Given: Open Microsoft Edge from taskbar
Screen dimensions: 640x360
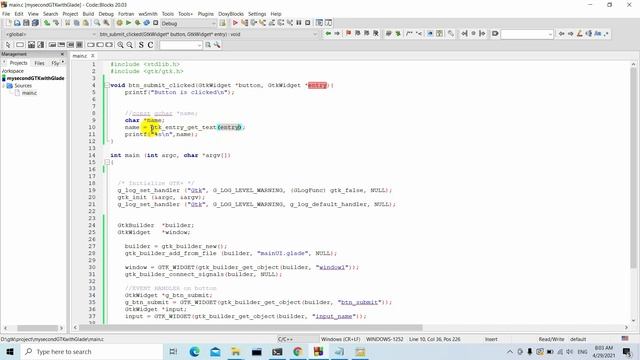Looking at the screenshot, I should click(194, 351).
